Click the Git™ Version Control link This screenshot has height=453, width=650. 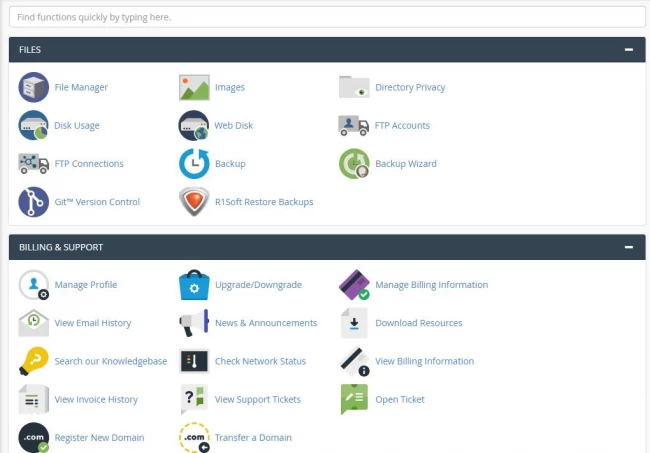coord(97,202)
